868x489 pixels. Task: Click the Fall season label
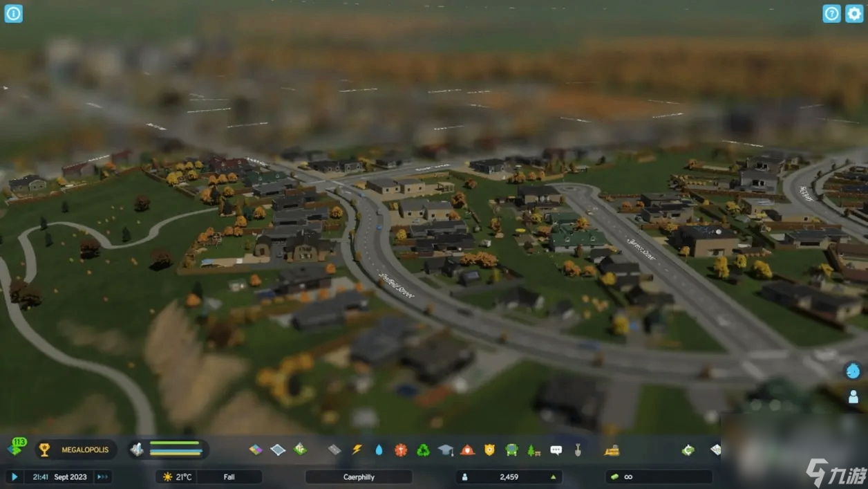pos(229,477)
